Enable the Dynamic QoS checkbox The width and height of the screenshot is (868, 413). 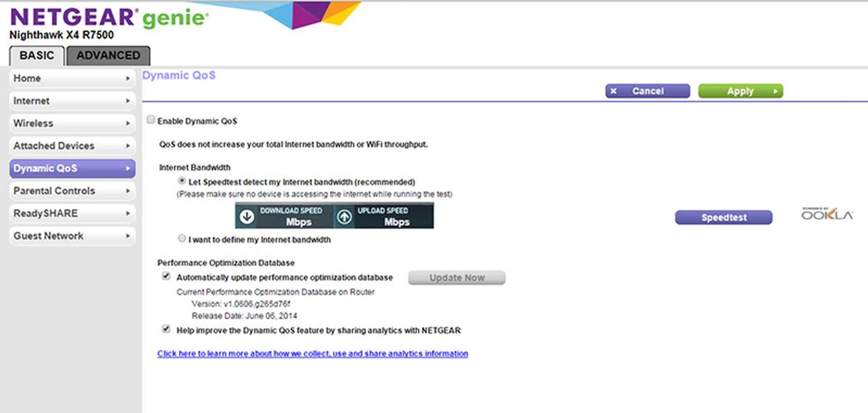pos(151,120)
